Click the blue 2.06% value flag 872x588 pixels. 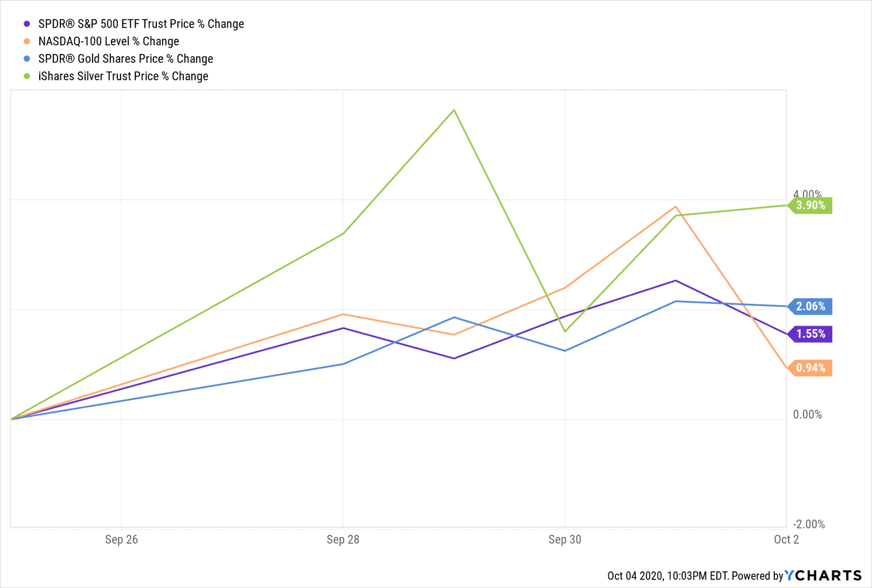coord(810,306)
